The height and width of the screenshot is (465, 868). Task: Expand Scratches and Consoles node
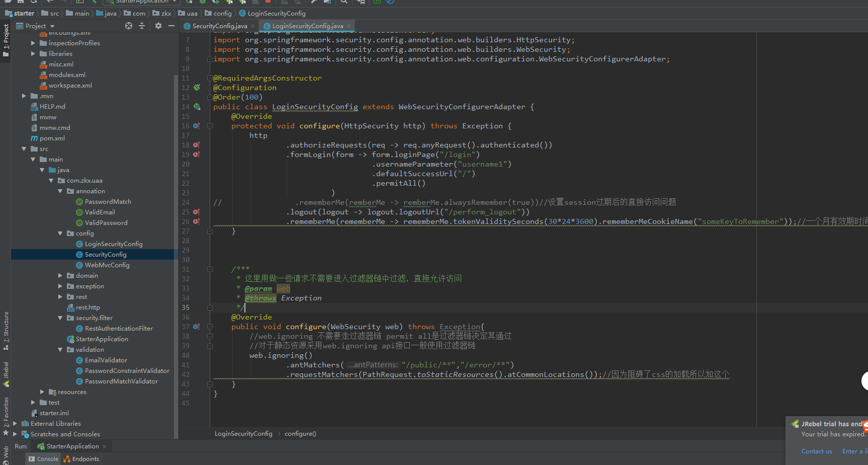15,434
